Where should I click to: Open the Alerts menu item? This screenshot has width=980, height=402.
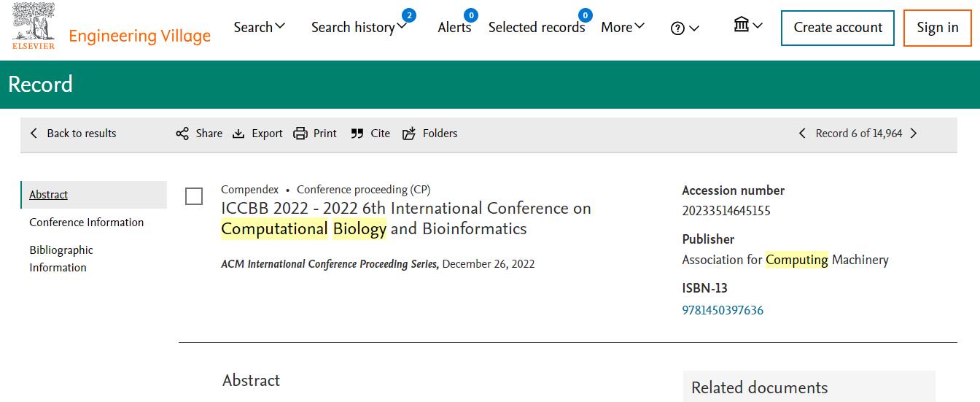[454, 27]
